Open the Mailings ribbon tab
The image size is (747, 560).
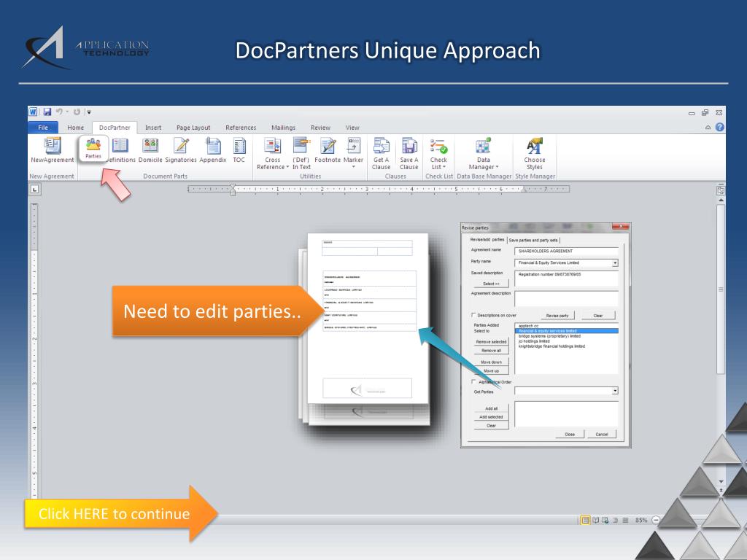(283, 128)
